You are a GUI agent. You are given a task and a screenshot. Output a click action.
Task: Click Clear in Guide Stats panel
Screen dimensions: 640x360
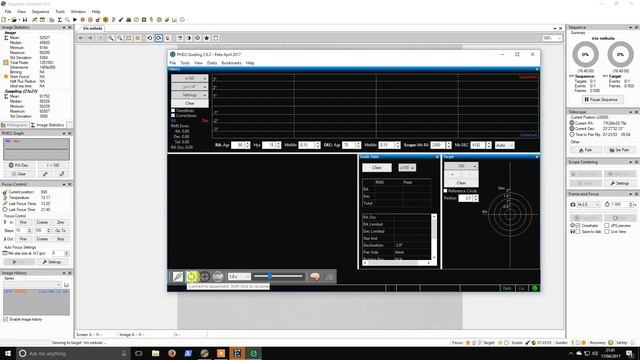[x=377, y=168]
